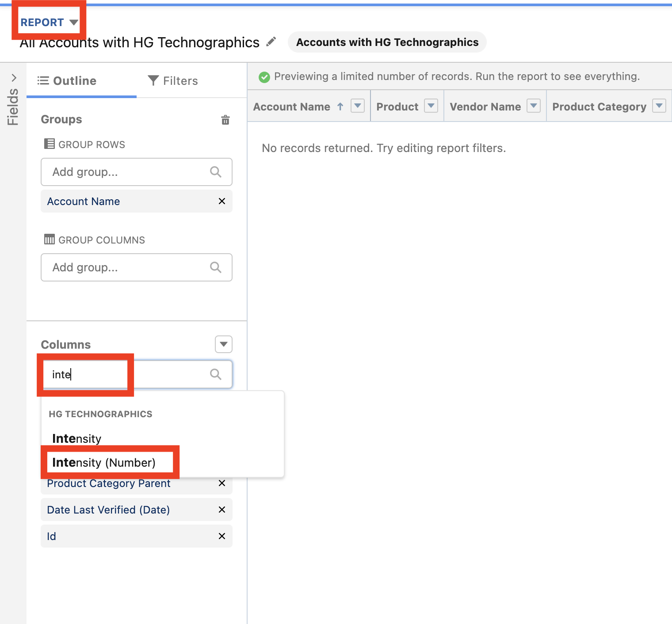The image size is (672, 624).
Task: Click the search icon in Group Columns field
Action: click(216, 267)
